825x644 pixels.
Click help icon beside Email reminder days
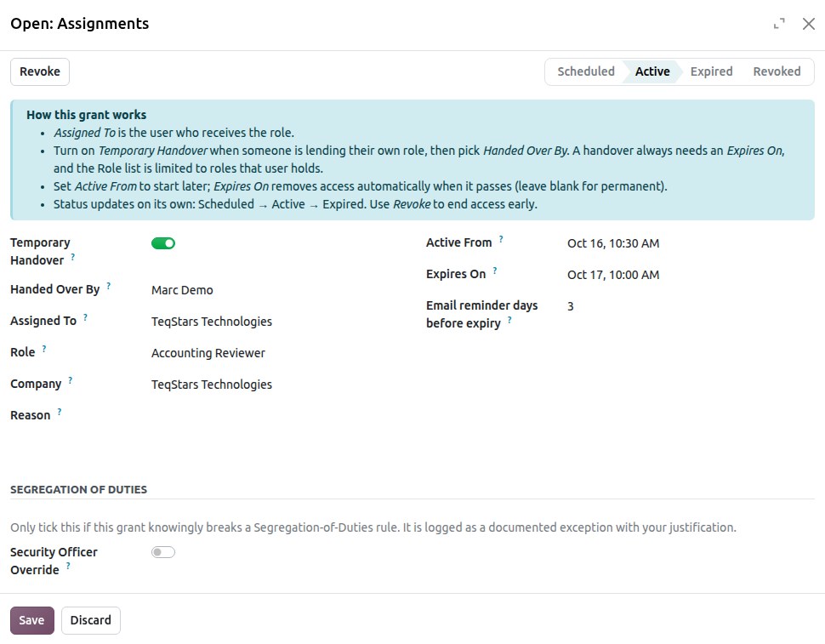pyautogui.click(x=509, y=319)
